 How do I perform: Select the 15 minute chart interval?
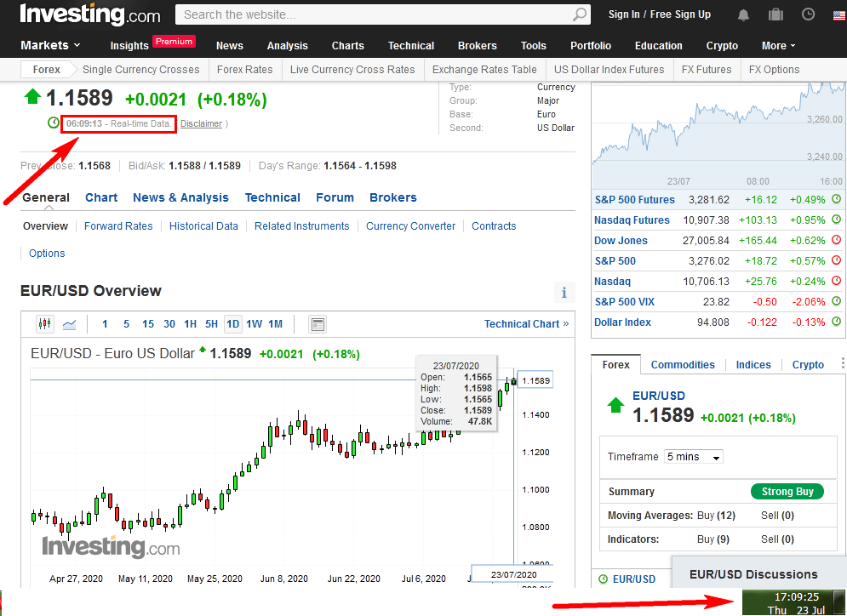click(148, 324)
